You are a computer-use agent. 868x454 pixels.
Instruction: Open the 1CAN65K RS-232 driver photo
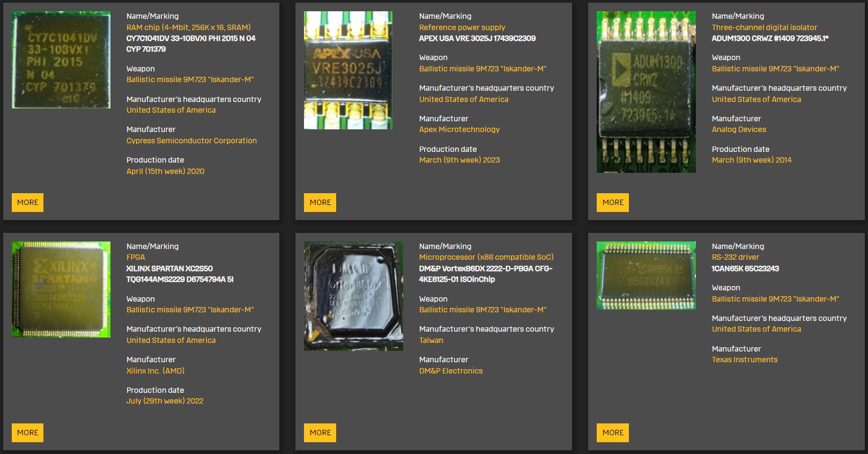coord(646,275)
